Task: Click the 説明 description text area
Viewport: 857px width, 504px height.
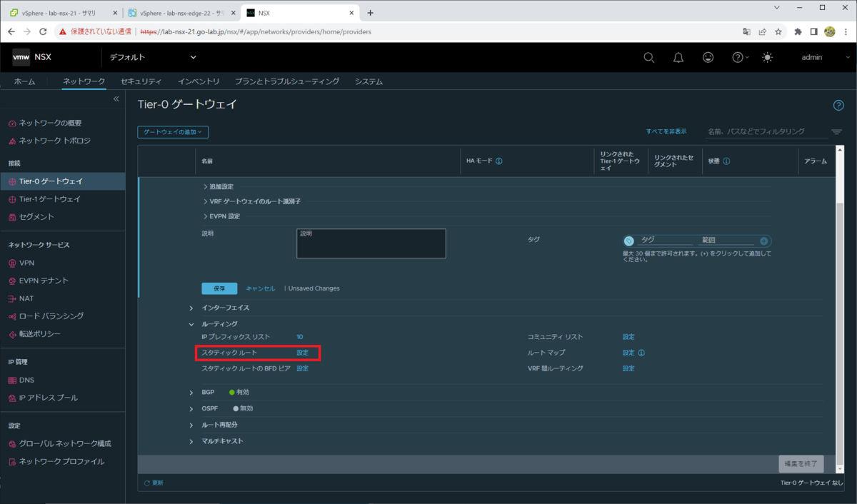Action: [x=371, y=243]
